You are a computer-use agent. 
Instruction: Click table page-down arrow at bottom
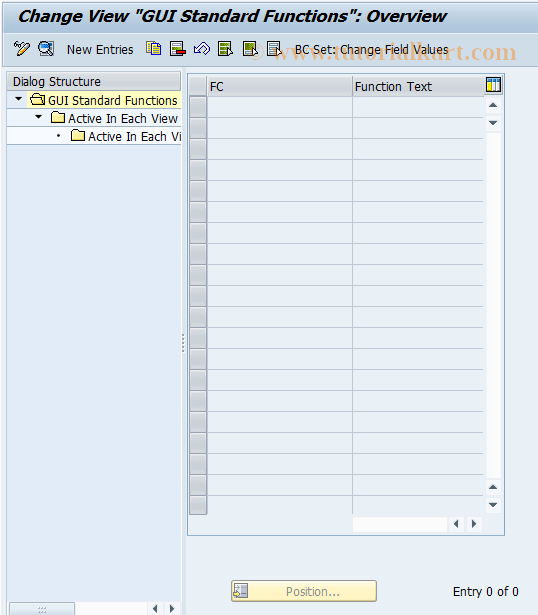[x=493, y=505]
